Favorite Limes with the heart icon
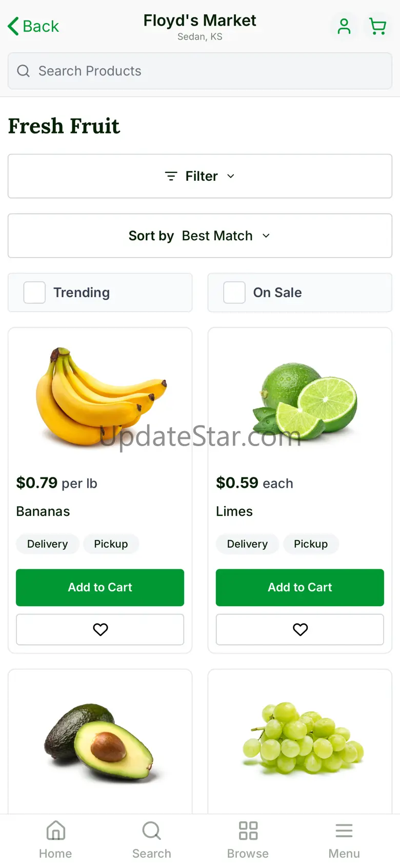Screen dimensions: 400x868 (300, 629)
